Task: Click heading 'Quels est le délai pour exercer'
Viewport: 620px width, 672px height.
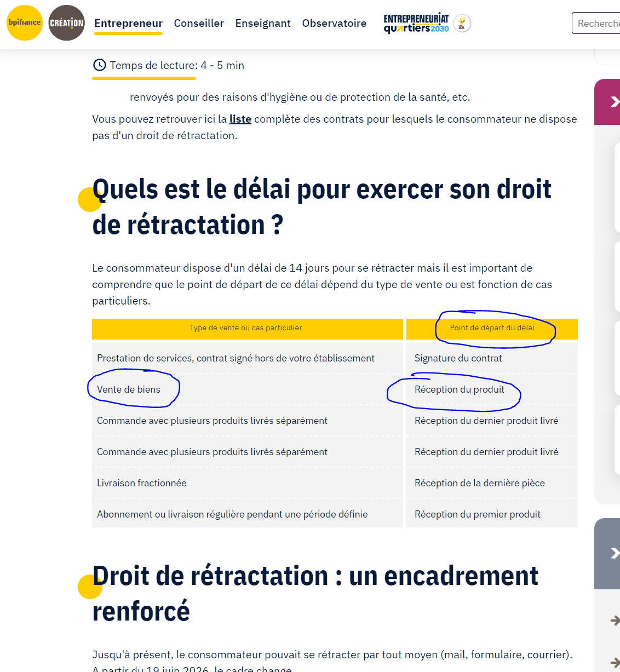Action: point(322,206)
